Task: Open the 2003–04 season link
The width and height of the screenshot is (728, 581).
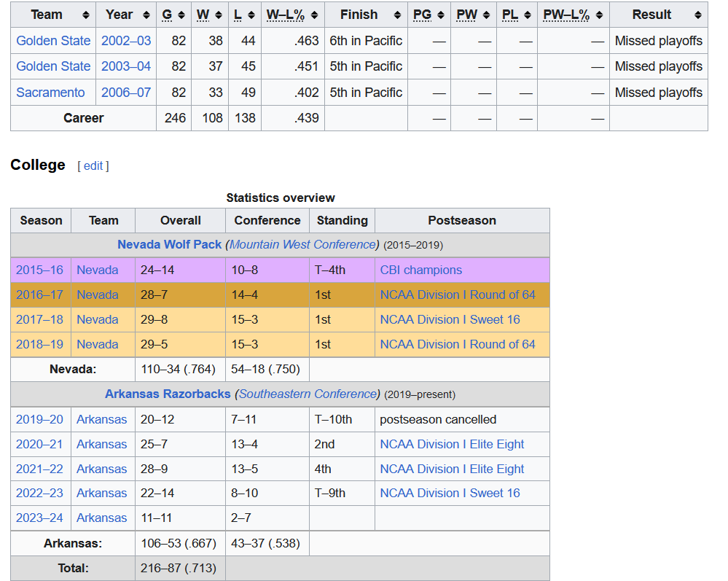Action: pyautogui.click(x=126, y=66)
